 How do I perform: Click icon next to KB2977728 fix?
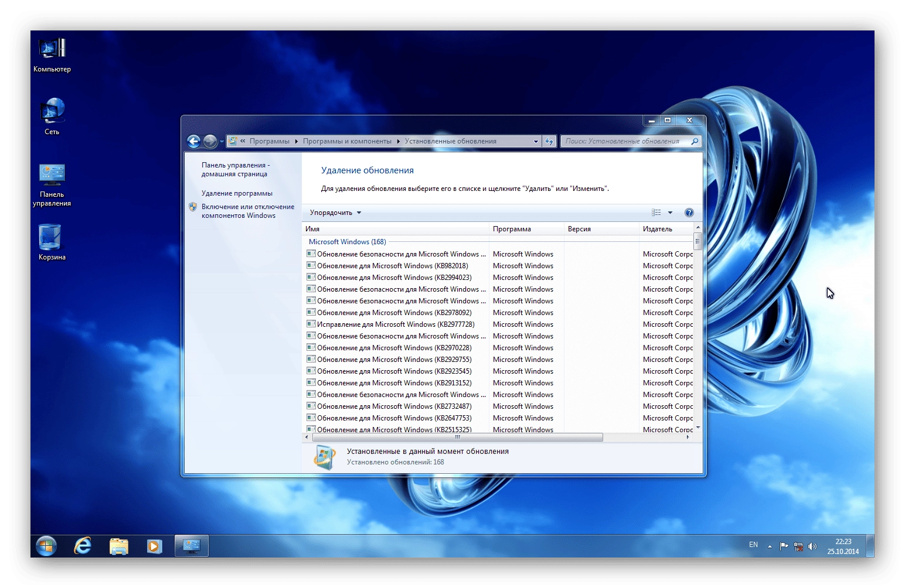coord(311,324)
